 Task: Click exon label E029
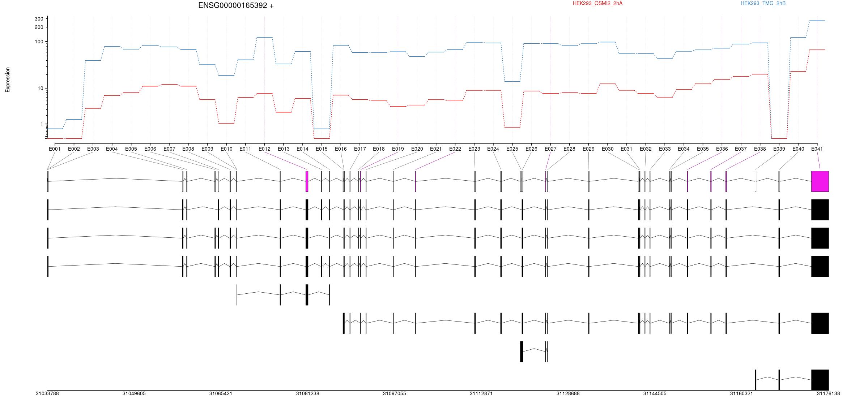click(x=588, y=149)
